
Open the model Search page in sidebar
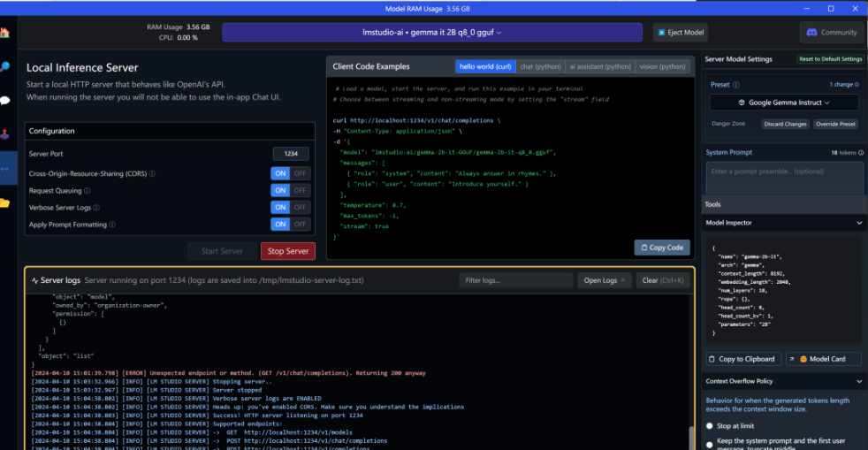click(x=4, y=67)
